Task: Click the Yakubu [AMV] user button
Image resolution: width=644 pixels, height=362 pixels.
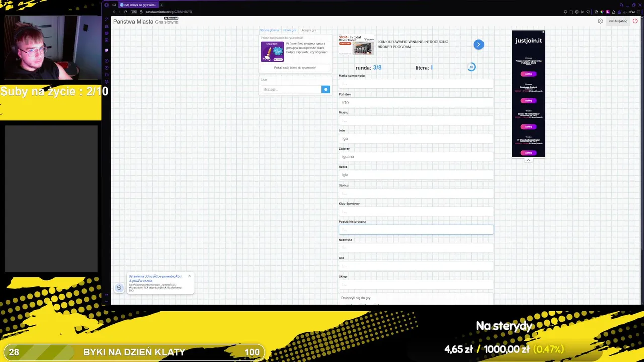Action: tap(618, 21)
